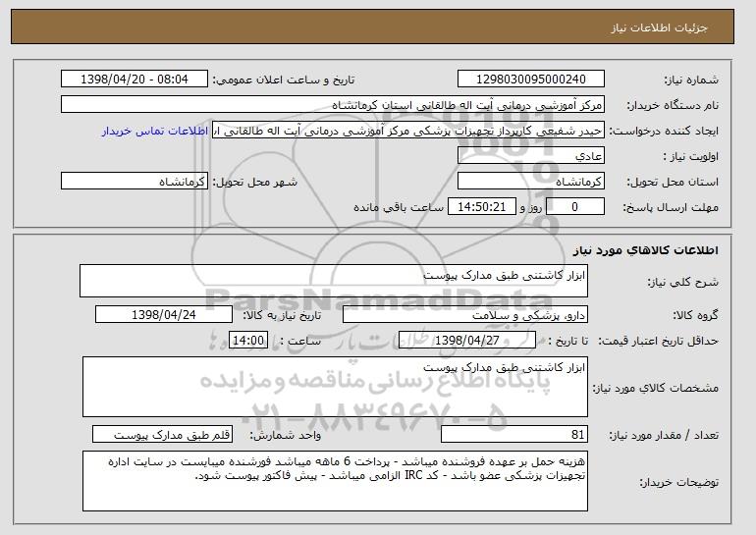Viewport: 756px width, 535px height.
Task: Select the section heading اطلاعات کالاهای مورد نیاز
Action: click(x=646, y=250)
